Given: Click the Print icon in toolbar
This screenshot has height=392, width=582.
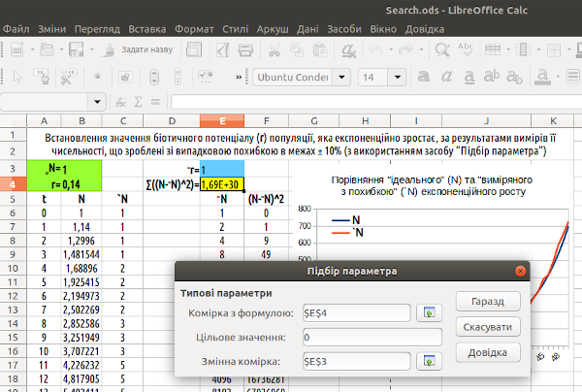Looking at the screenshot, I should click(245, 49).
